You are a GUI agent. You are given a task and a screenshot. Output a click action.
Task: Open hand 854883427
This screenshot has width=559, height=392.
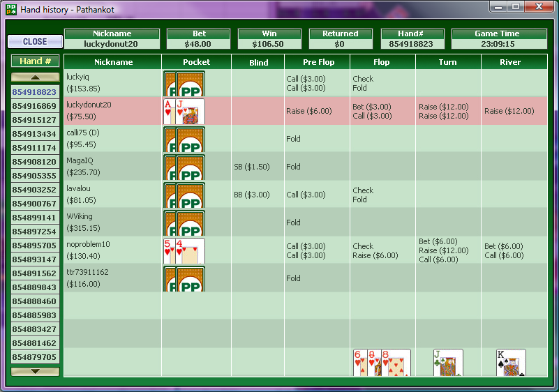tap(34, 329)
